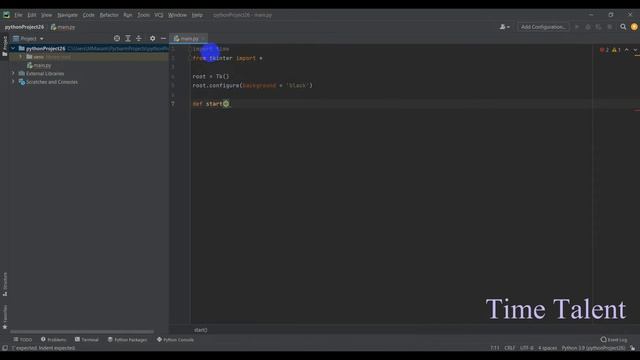Screen dimensions: 640x360
Task: Toggle the Structure side tab
Action: click(x=4, y=284)
